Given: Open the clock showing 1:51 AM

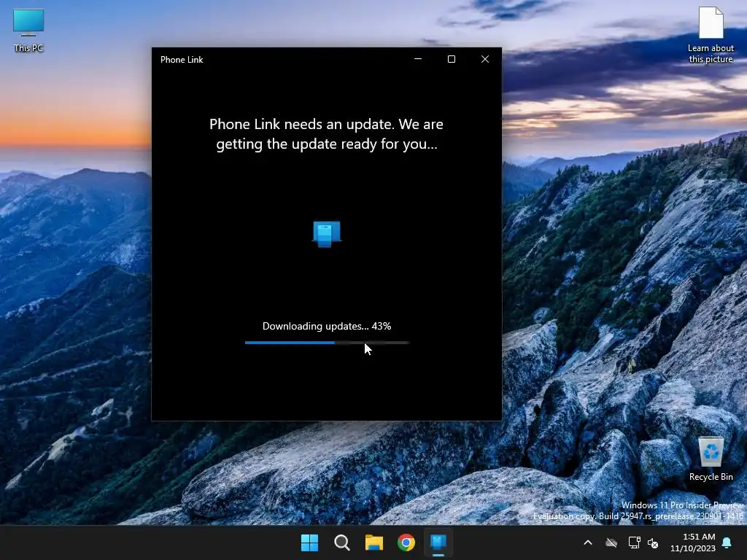Looking at the screenshot, I should coord(693,542).
